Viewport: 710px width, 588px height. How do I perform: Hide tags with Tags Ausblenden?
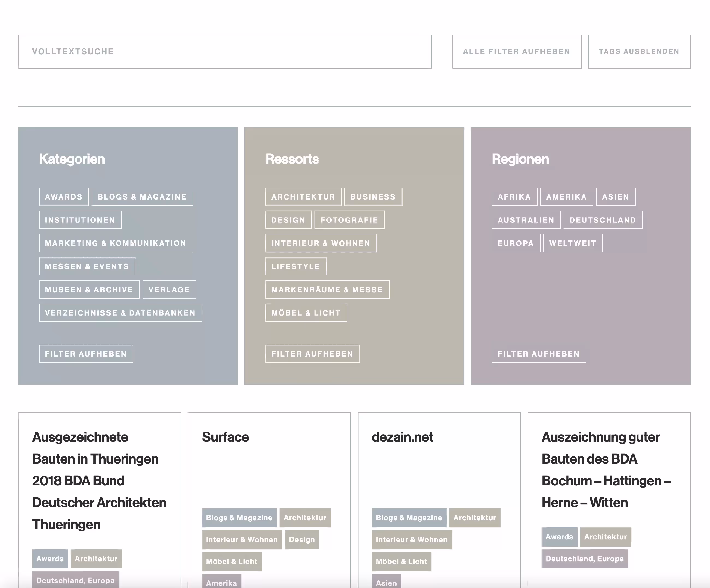[639, 52]
